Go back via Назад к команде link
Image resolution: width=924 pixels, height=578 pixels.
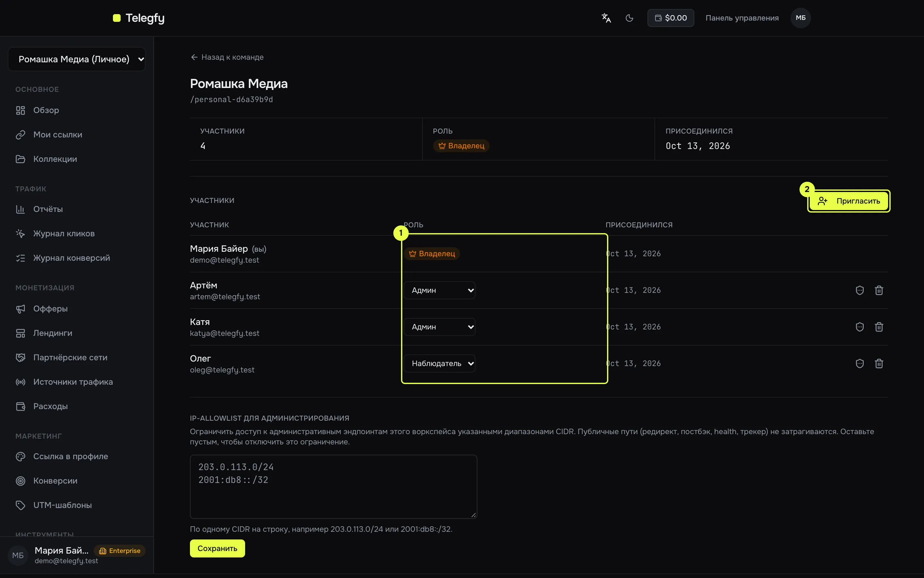coord(227,57)
